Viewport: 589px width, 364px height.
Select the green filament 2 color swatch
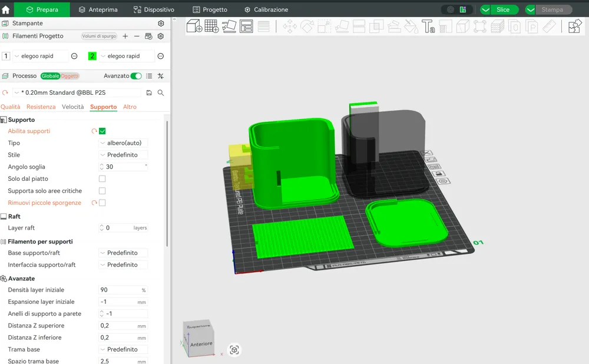pos(92,56)
